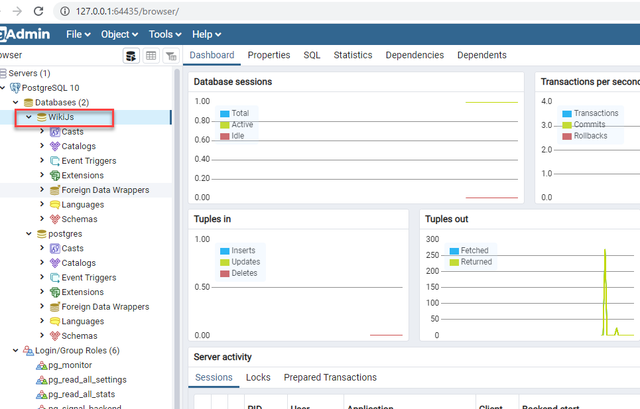Screen dimensions: 640x409
Task: Click Foreign Data Wrappers icon under WikiJs
Action: coord(55,190)
